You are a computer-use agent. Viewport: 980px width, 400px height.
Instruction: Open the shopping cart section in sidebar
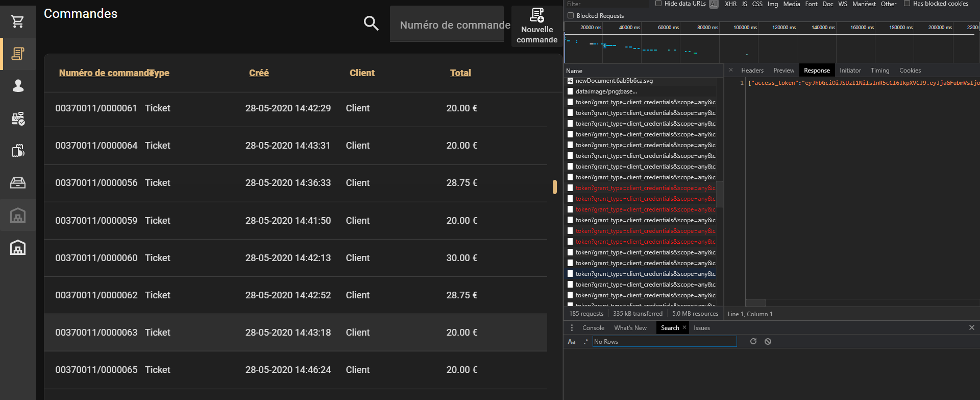(18, 21)
